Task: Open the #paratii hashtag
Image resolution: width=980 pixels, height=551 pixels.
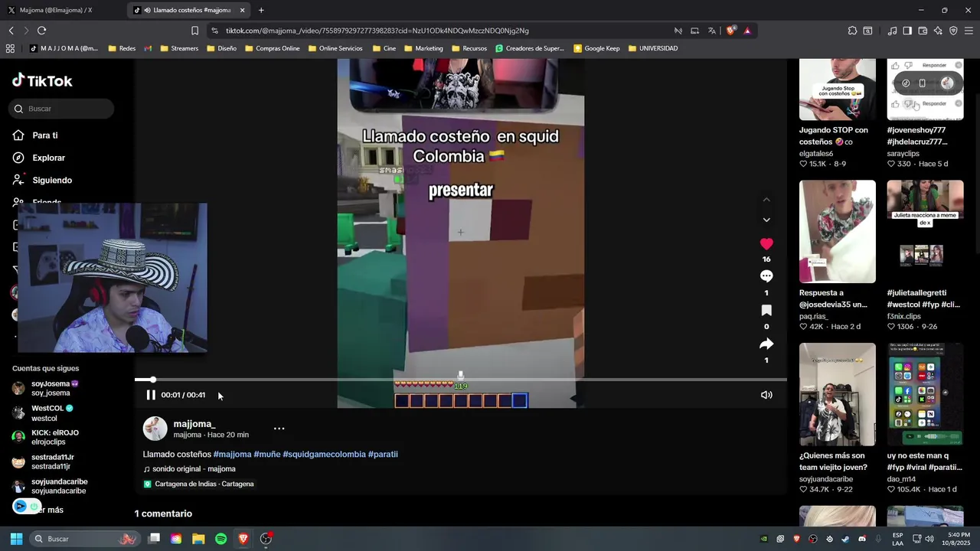Action: (383, 454)
